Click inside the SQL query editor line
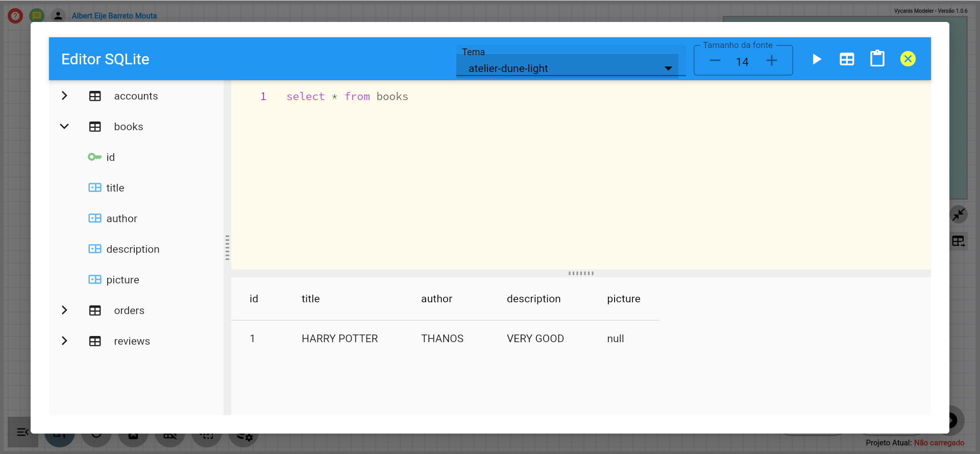 [x=347, y=97]
